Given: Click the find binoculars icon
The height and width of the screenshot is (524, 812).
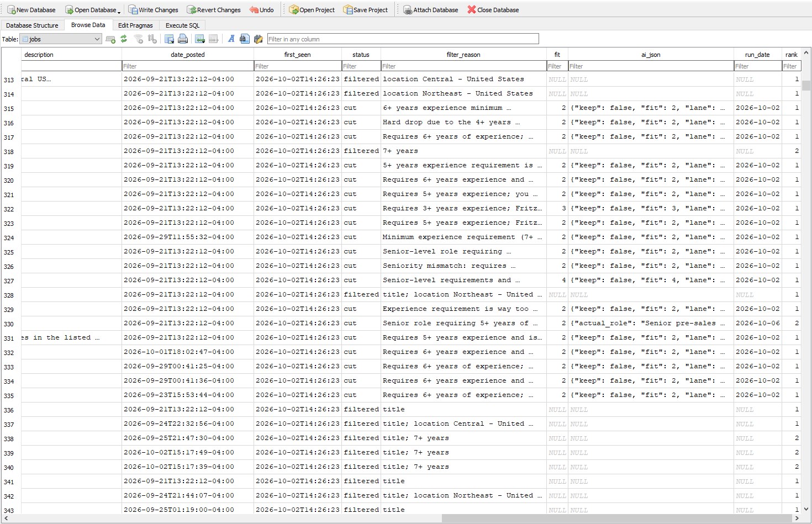Looking at the screenshot, I should tap(245, 39).
